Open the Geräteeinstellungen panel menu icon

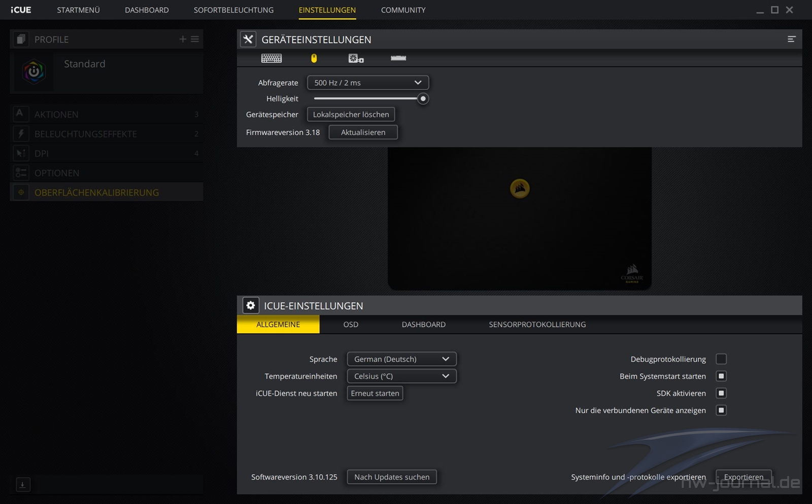791,39
